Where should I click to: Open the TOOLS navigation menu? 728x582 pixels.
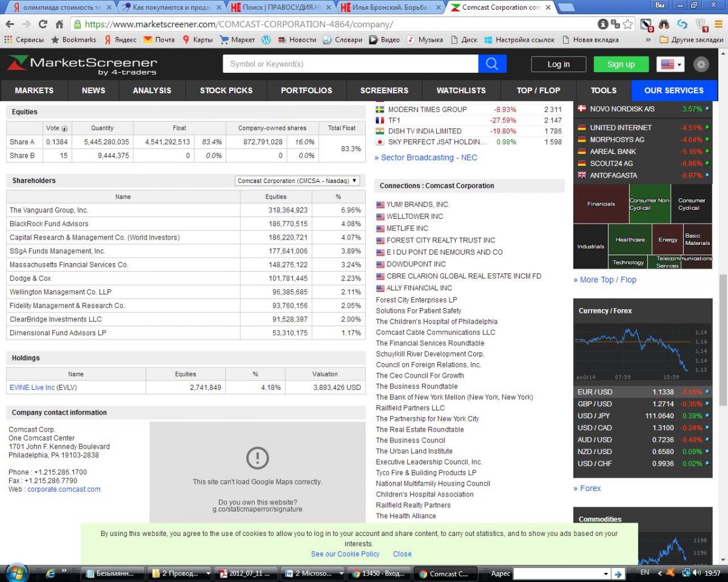point(604,90)
